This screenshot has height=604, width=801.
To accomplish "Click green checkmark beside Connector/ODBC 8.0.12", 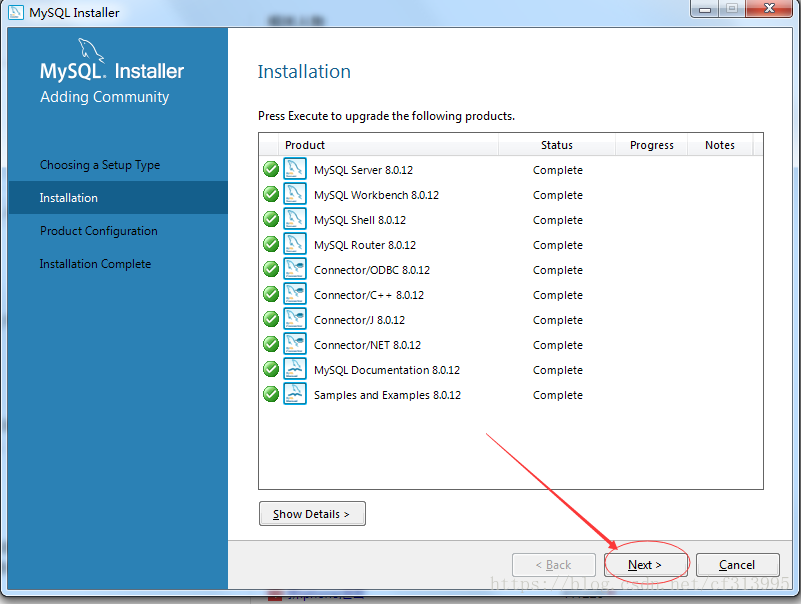I will pos(271,269).
